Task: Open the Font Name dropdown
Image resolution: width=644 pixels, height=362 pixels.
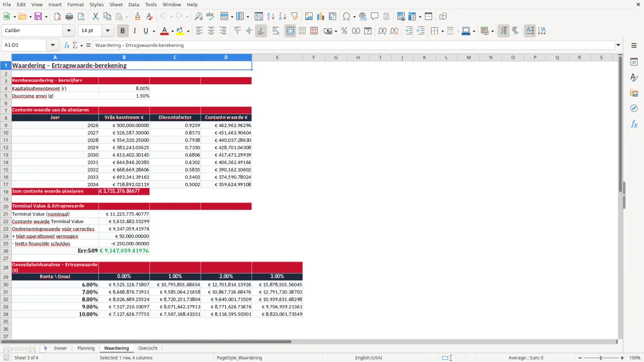Action: (68, 31)
